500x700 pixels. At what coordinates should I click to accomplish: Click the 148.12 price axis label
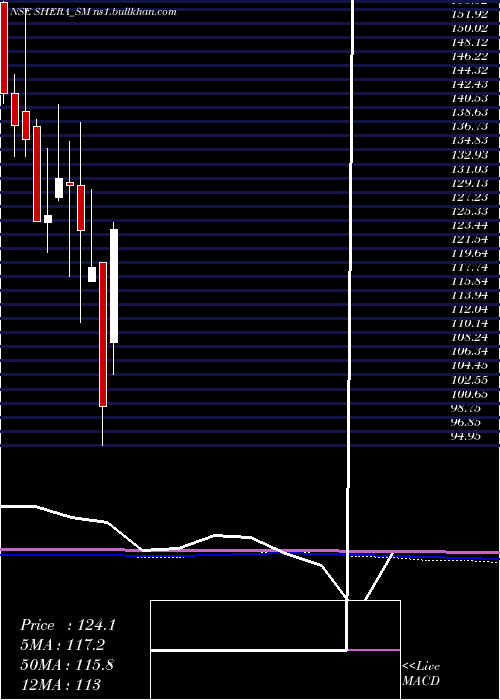coord(469,42)
